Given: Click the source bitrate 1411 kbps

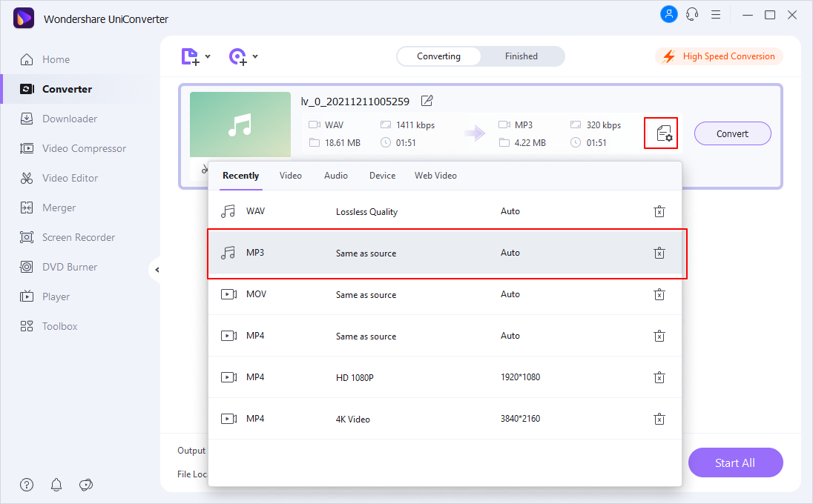Looking at the screenshot, I should pyautogui.click(x=415, y=125).
